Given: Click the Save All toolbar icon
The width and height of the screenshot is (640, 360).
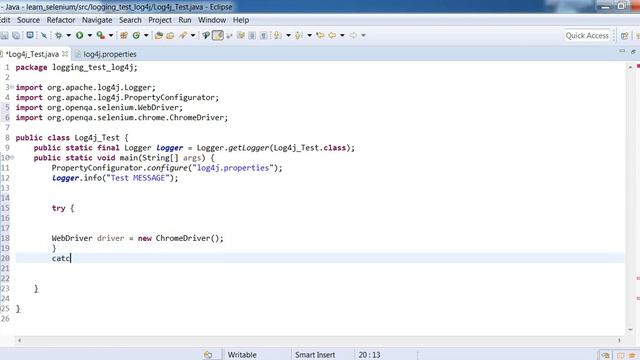Looking at the screenshot, I should [16, 36].
